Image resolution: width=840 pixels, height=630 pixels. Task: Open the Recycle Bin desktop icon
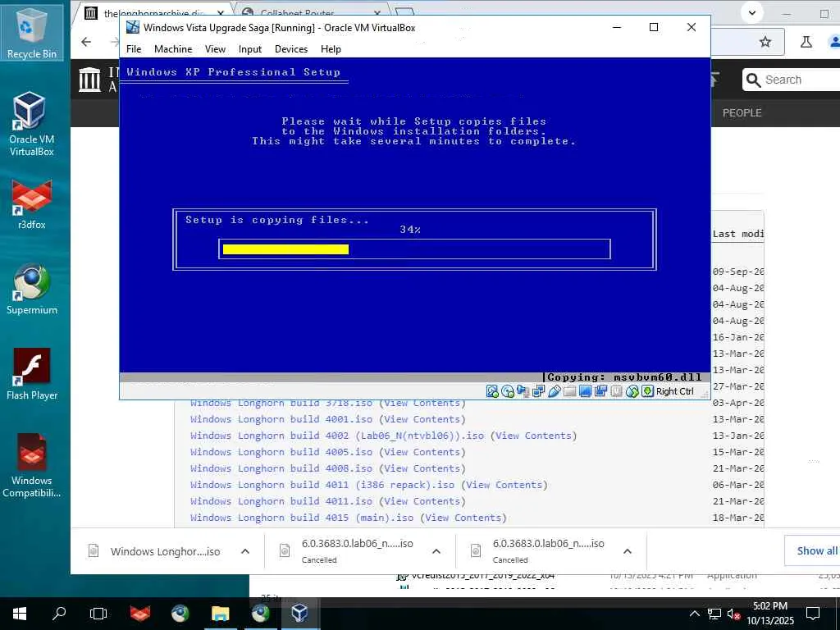32,32
